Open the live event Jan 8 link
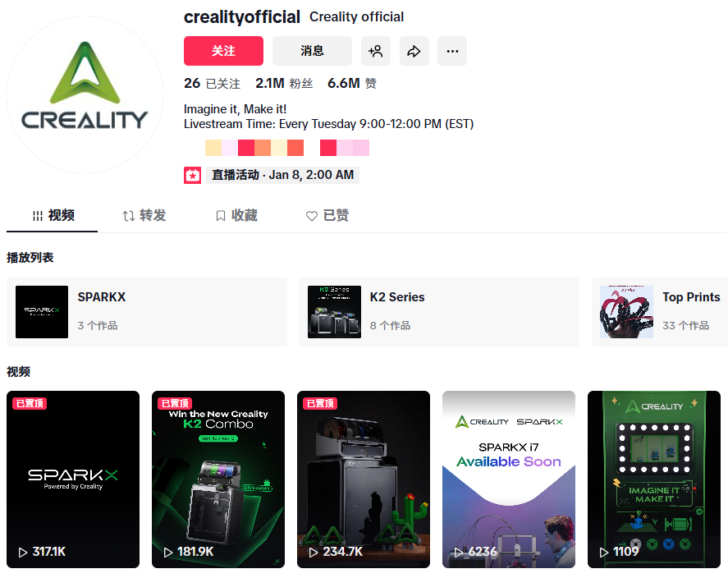Viewport: 728px width, 578px height. point(282,175)
